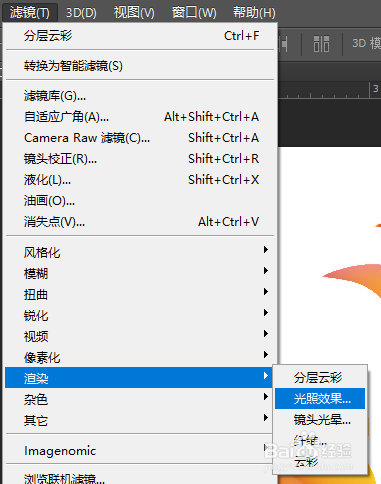Choose 光照效果... in submenu

click(x=320, y=398)
